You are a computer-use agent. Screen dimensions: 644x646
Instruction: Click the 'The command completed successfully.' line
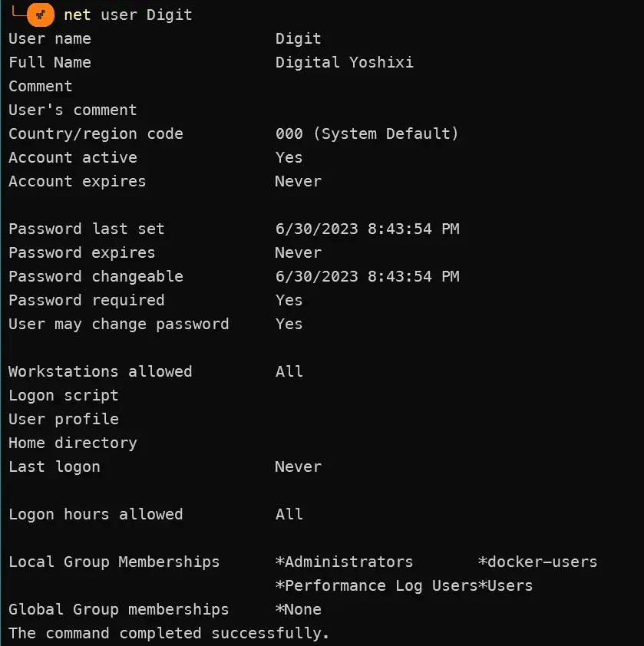coord(169,633)
